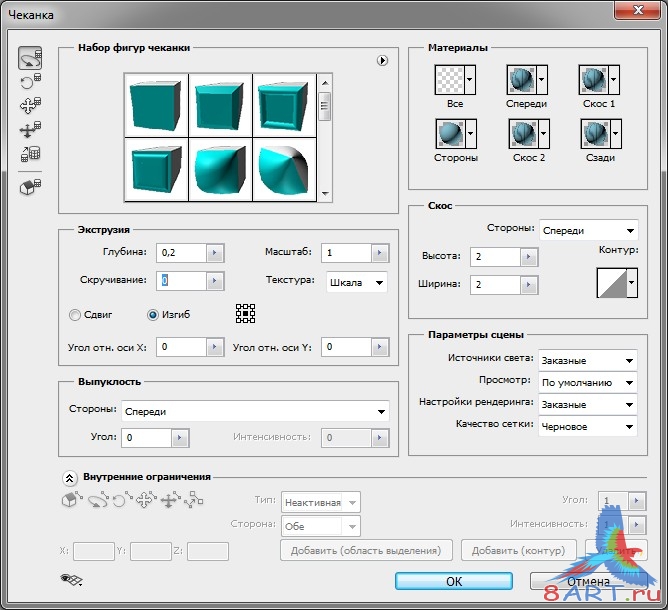Open the Скос Стороны dropdown
Screen dimensions: 668x610
(589, 230)
